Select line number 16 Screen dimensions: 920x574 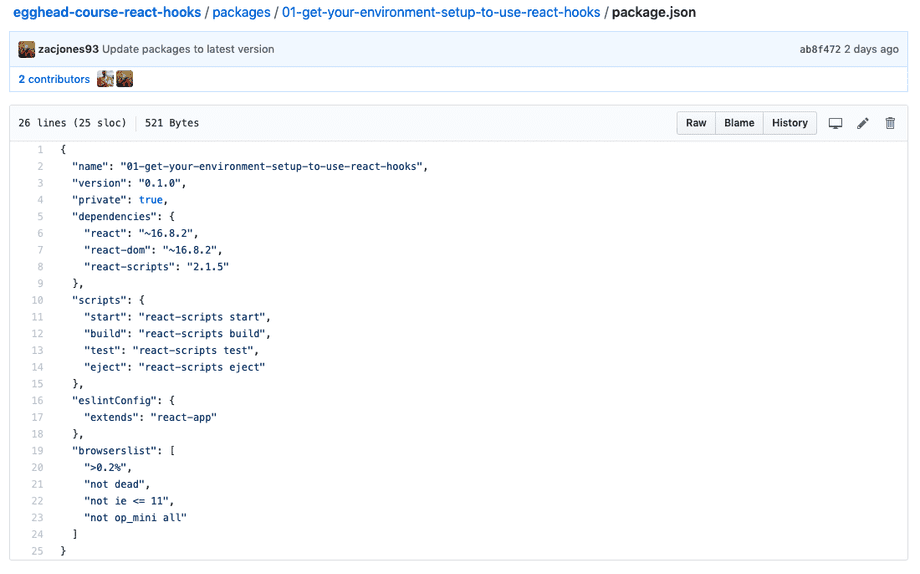[x=38, y=401]
